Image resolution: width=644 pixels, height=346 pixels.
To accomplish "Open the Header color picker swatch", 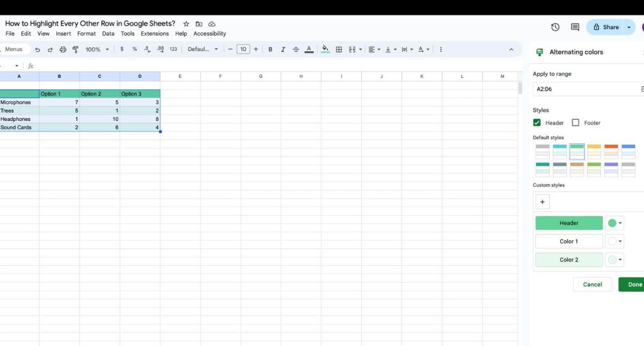I will (614, 223).
